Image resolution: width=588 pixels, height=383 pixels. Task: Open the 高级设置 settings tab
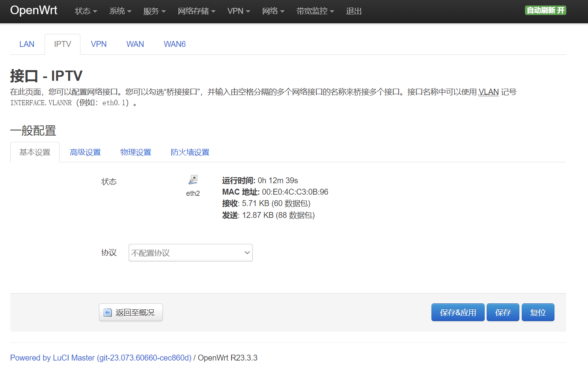[85, 152]
